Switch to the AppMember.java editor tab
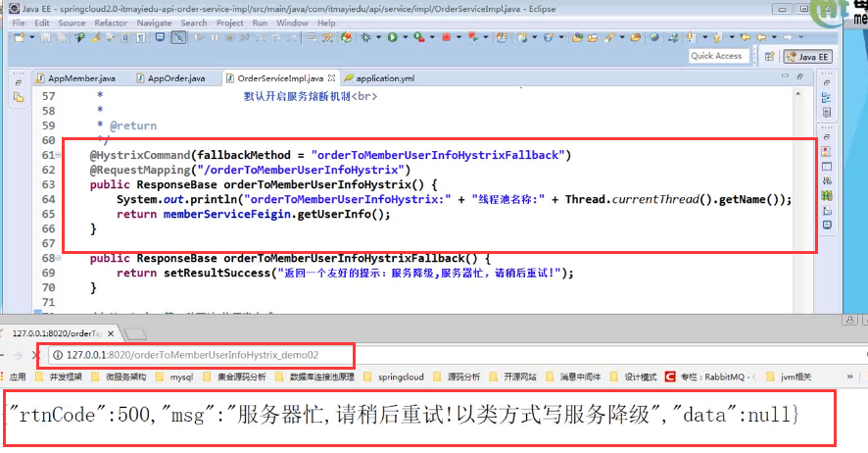 (x=75, y=78)
